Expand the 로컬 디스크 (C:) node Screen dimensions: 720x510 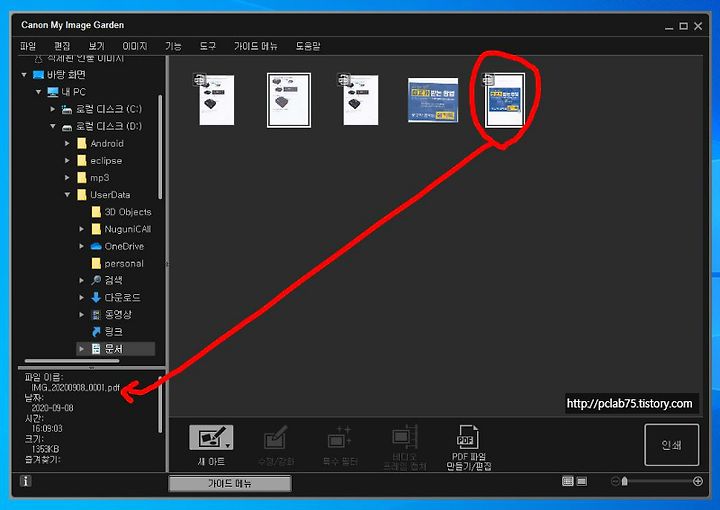click(53, 109)
